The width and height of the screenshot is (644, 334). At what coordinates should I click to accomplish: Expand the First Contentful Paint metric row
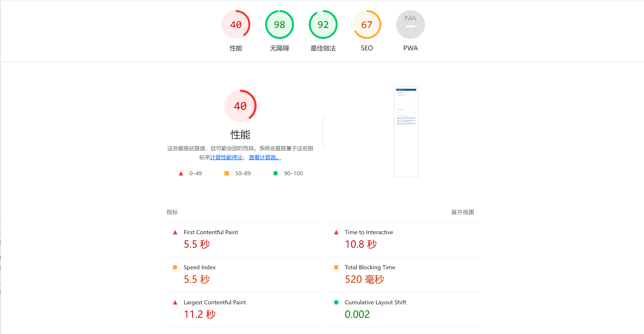211,232
